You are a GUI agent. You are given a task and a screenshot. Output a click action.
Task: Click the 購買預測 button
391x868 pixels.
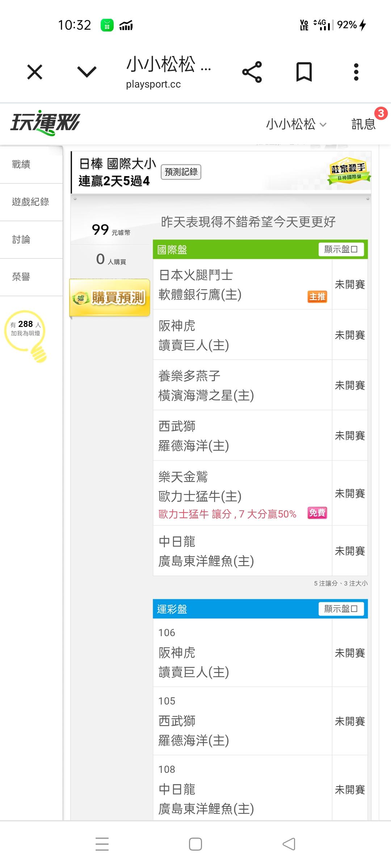tap(110, 298)
